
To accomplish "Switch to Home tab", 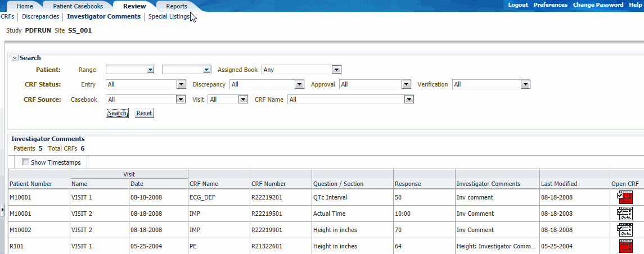I will (25, 6).
